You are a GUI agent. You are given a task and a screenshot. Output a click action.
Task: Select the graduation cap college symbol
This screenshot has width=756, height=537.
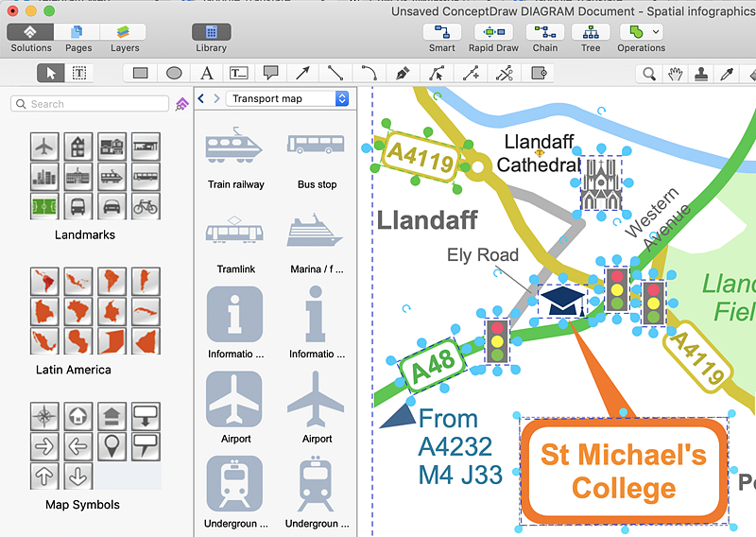[x=562, y=301]
